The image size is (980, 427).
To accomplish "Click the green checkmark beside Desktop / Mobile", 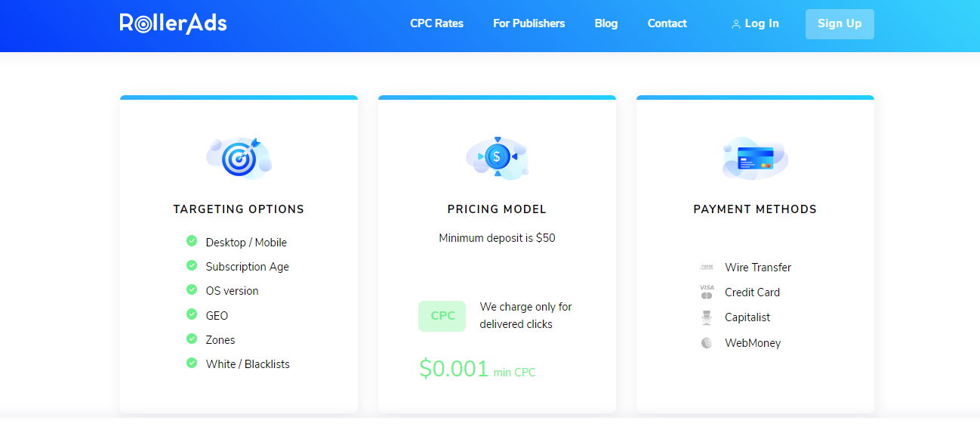I will (x=192, y=241).
